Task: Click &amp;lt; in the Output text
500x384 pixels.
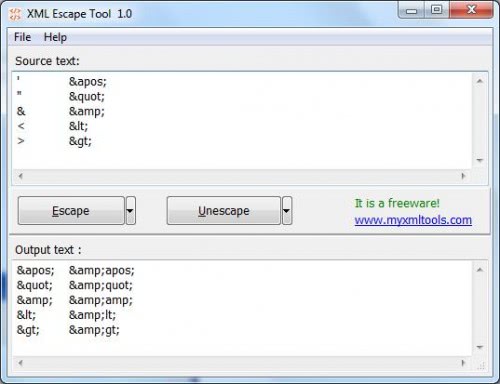Action: point(92,315)
